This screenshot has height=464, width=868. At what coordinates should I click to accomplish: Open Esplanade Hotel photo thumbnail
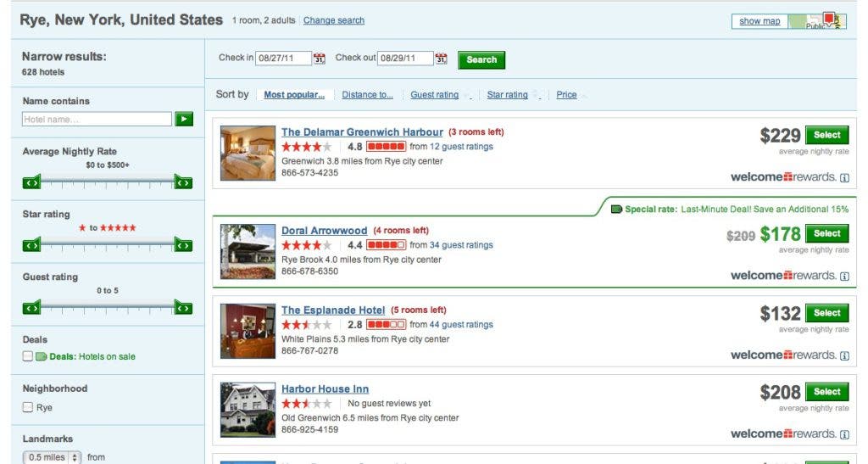(x=248, y=331)
